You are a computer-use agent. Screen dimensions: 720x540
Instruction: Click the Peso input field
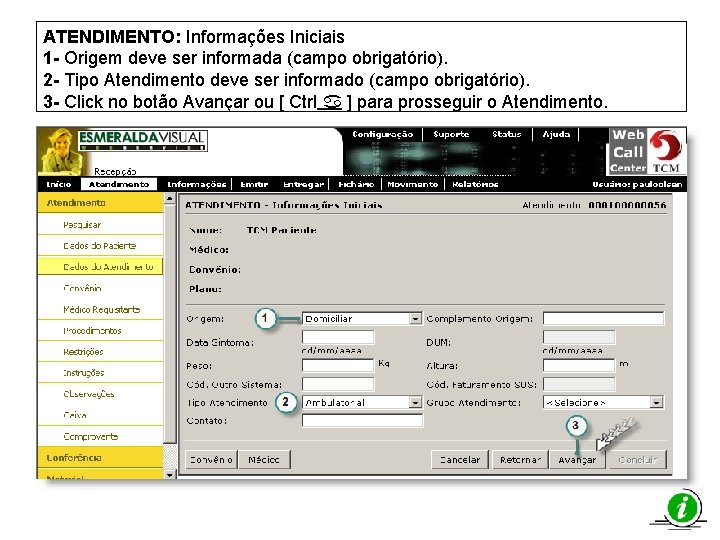tap(338, 366)
